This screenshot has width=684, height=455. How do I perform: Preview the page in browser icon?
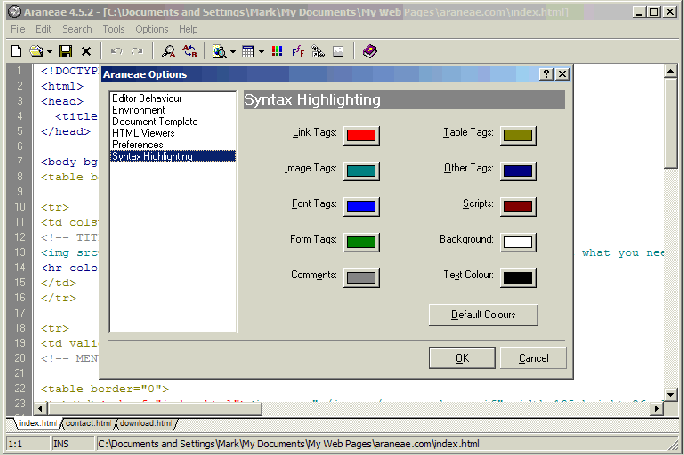pos(219,51)
